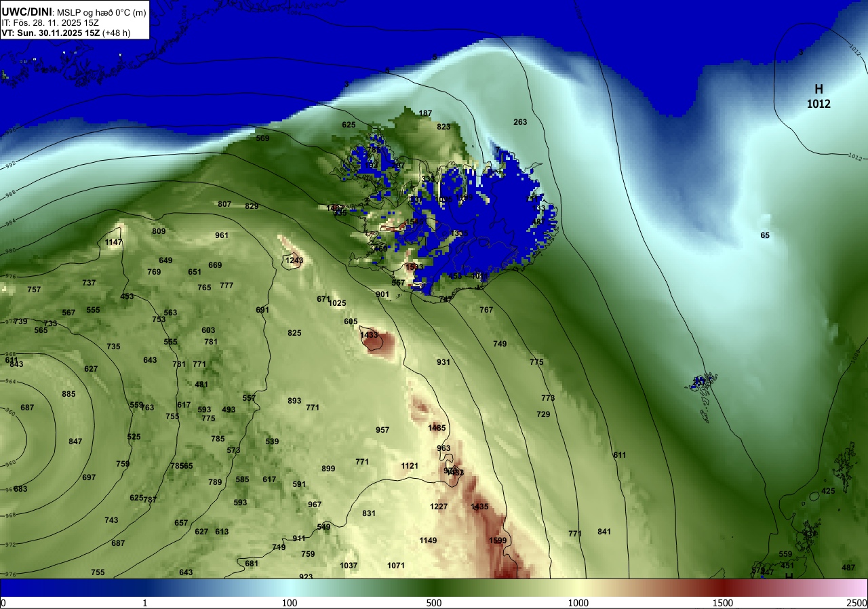This screenshot has width=868, height=609.
Task: Select the map value '729'
Action: (543, 414)
